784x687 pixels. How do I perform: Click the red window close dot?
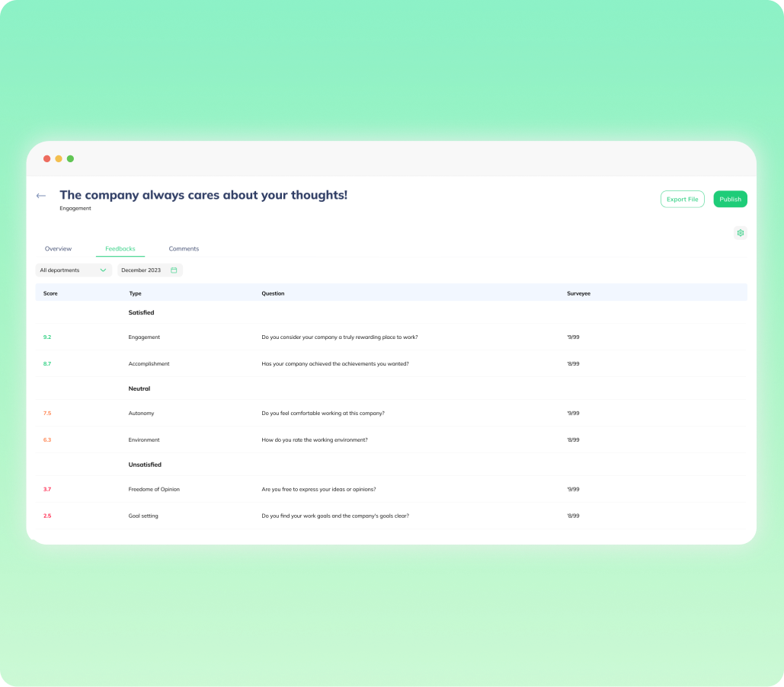pyautogui.click(x=47, y=158)
